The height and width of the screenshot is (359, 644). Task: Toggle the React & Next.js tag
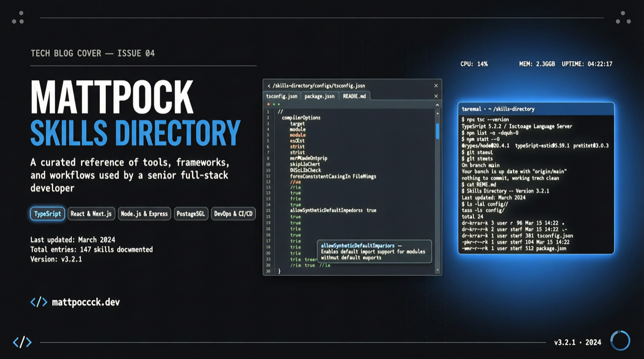tap(92, 214)
